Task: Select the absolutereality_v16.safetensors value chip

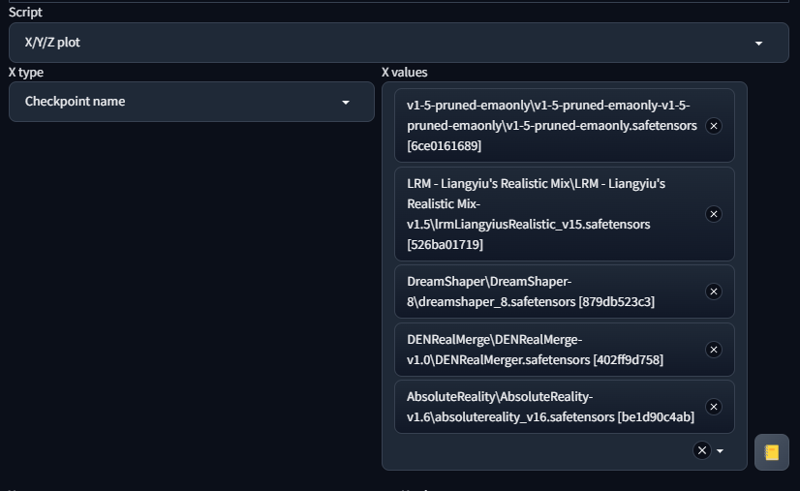Action: 564,407
